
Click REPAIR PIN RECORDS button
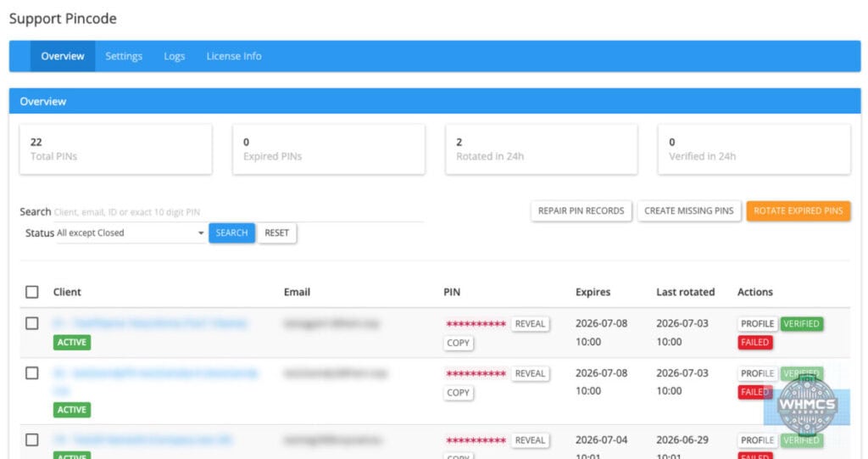point(581,210)
